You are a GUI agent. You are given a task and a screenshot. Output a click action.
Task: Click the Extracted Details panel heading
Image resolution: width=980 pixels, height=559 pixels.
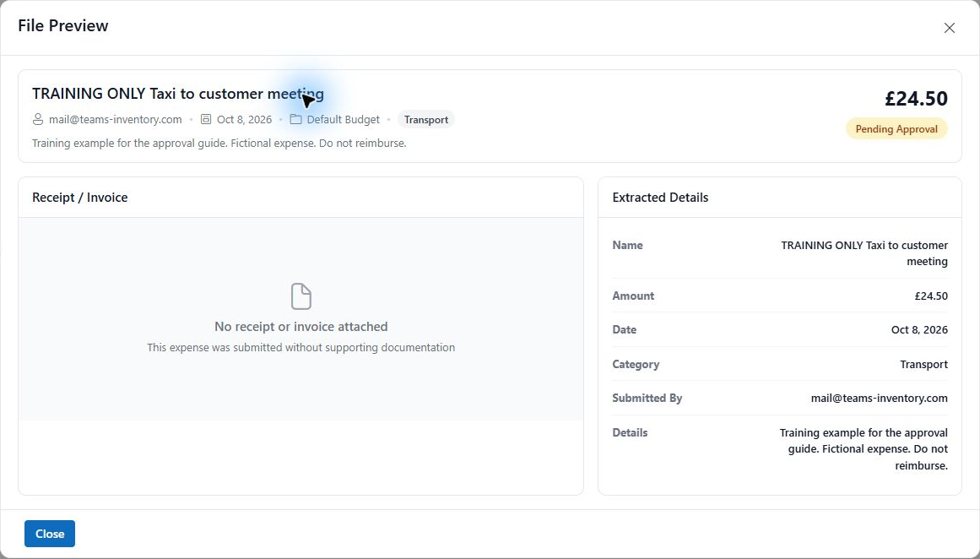pos(660,197)
